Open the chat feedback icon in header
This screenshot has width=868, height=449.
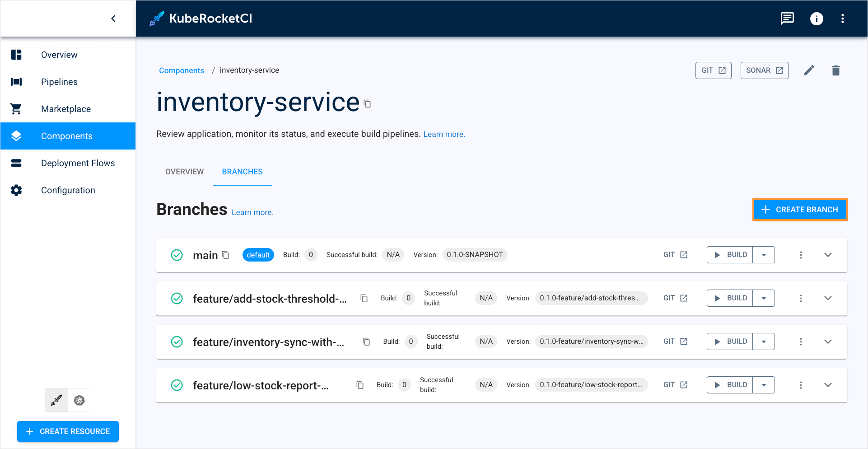[x=787, y=19]
